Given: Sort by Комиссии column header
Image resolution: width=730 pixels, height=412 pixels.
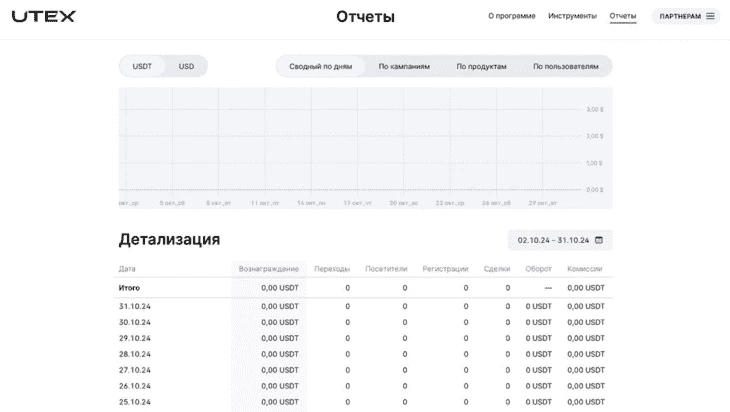Looking at the screenshot, I should tap(585, 269).
